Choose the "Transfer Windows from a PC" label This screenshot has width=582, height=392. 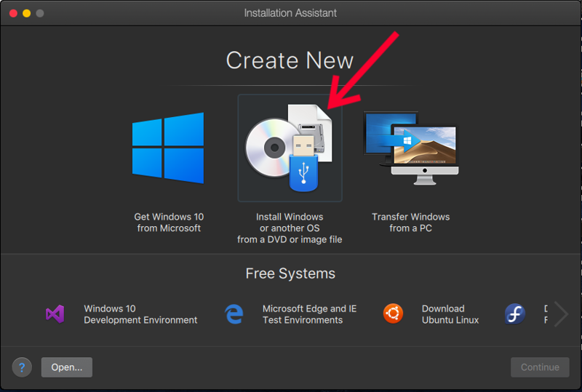(410, 223)
